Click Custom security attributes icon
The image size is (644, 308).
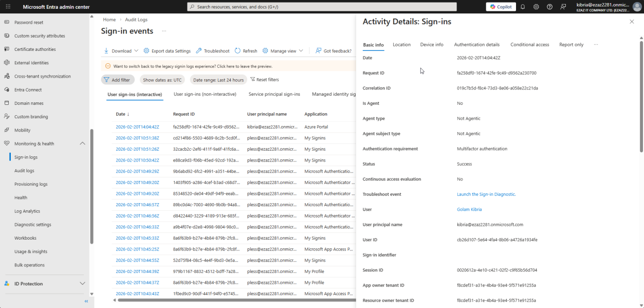(7, 36)
